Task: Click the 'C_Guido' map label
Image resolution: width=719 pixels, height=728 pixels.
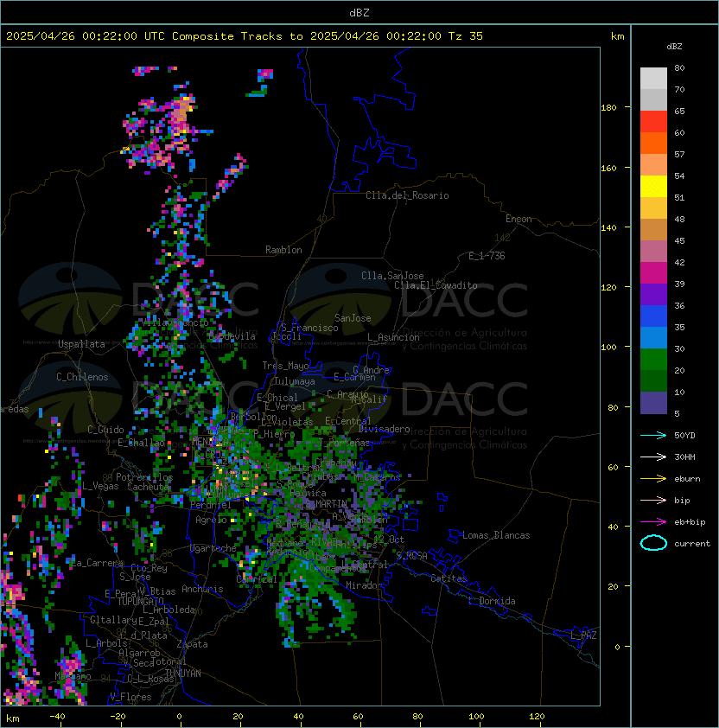Action: tap(105, 430)
